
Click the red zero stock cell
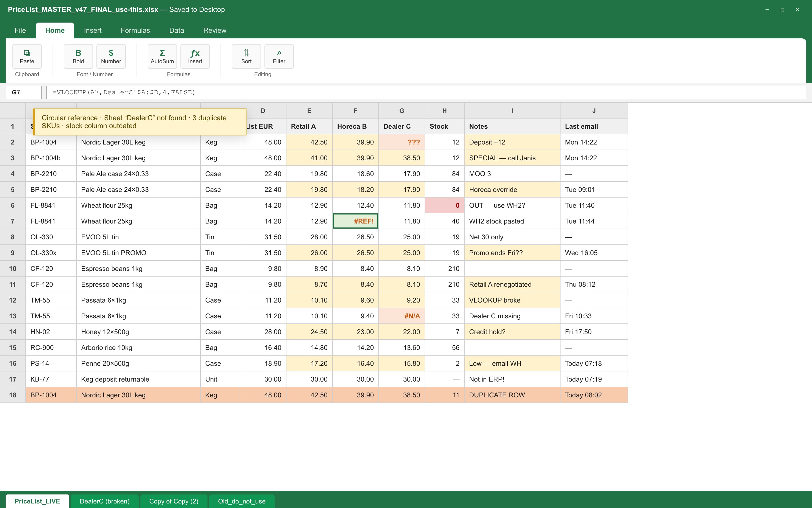pos(445,205)
